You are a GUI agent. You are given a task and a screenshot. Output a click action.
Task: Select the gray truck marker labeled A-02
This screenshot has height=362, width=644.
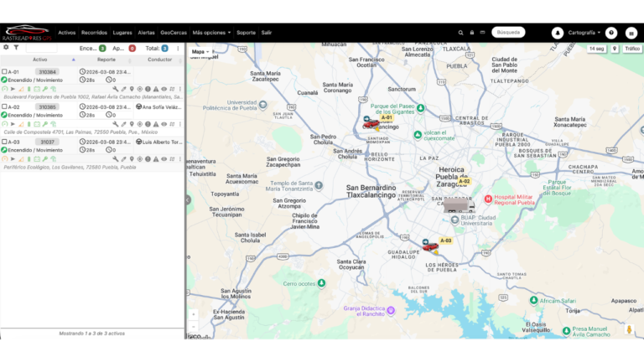[x=459, y=205]
